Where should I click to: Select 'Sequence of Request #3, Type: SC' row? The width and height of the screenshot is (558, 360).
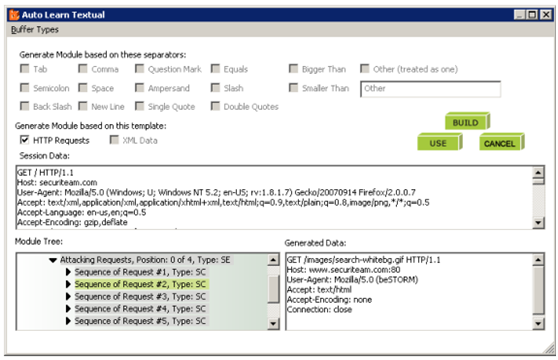pyautogui.click(x=140, y=297)
